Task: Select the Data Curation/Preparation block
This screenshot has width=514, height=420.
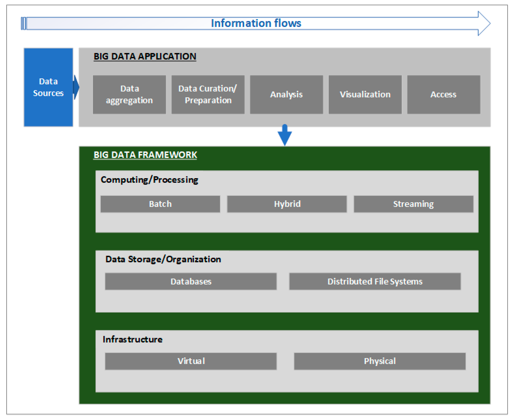Action: coord(208,95)
